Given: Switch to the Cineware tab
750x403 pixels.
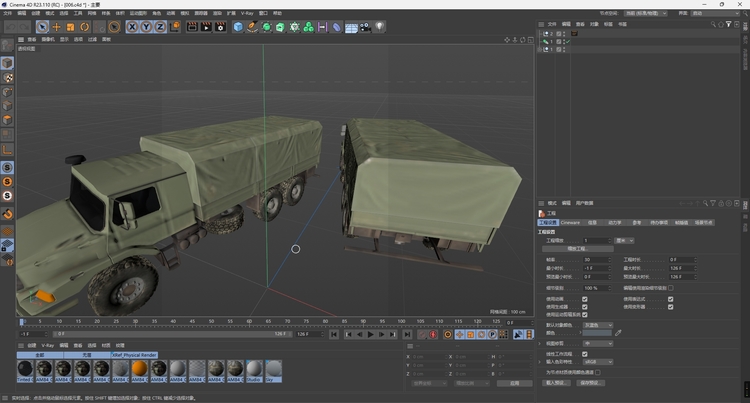Looking at the screenshot, I should tap(570, 222).
